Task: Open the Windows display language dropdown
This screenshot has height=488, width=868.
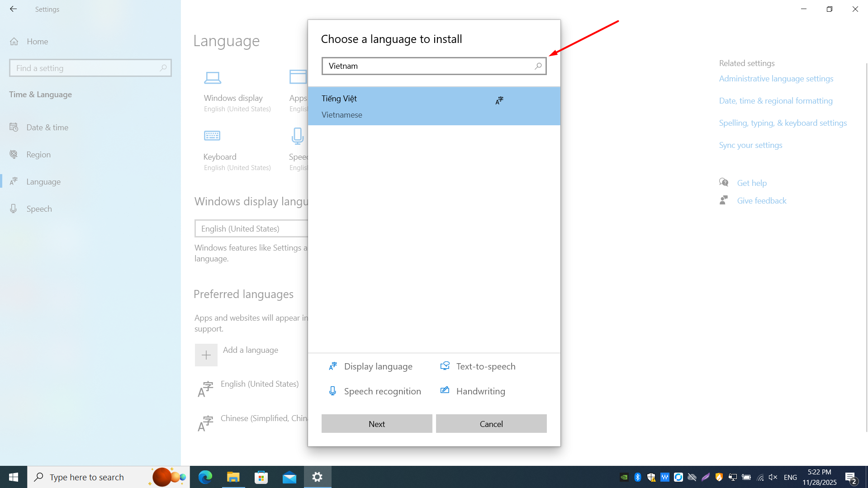Action: (x=251, y=228)
